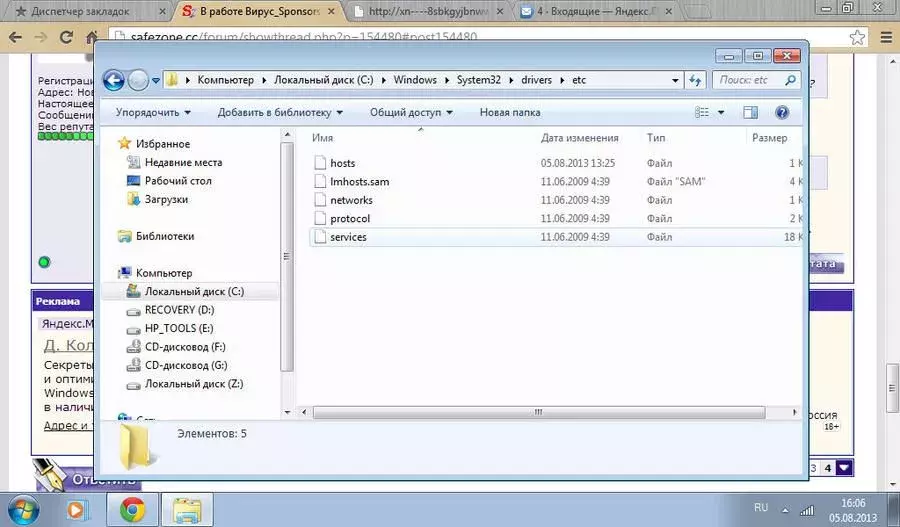Screen dimensions: 900x527
Task: Open recent locations dropdown next to forward arrow
Action: coord(156,81)
